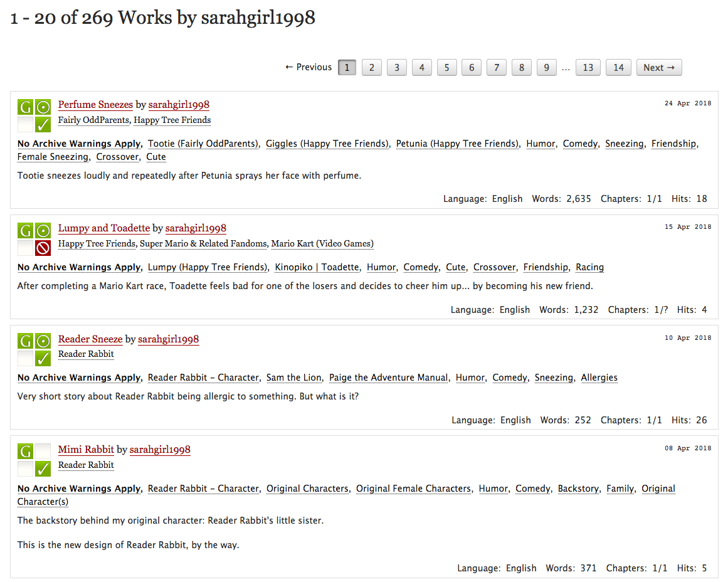Image resolution: width=728 pixels, height=582 pixels.
Task: Open Super Mario & Related Fandoms link
Action: point(203,243)
